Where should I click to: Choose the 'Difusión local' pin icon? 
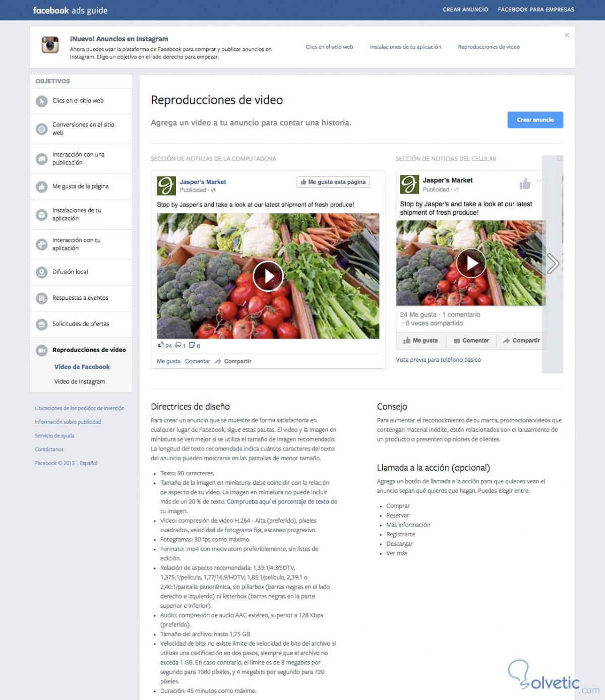41,273
